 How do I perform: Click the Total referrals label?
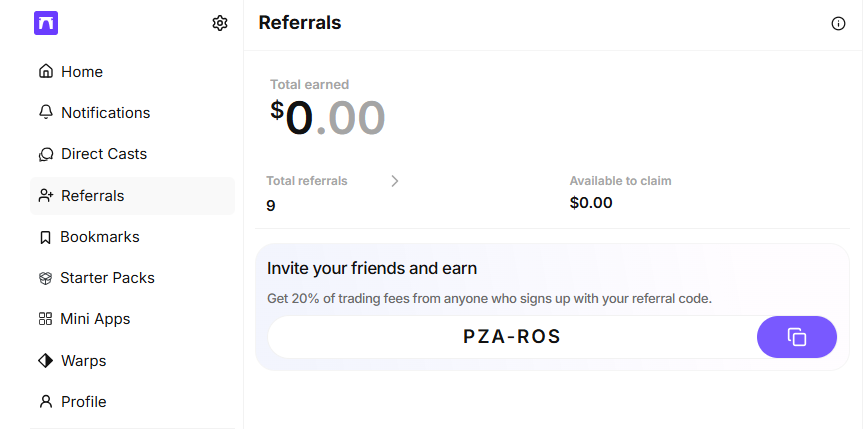click(307, 181)
